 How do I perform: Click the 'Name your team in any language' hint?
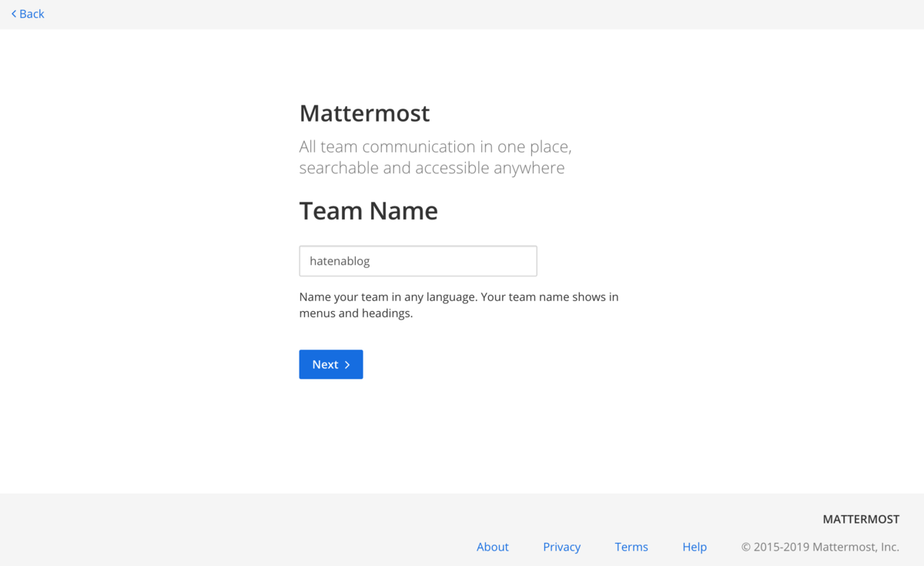pos(459,305)
